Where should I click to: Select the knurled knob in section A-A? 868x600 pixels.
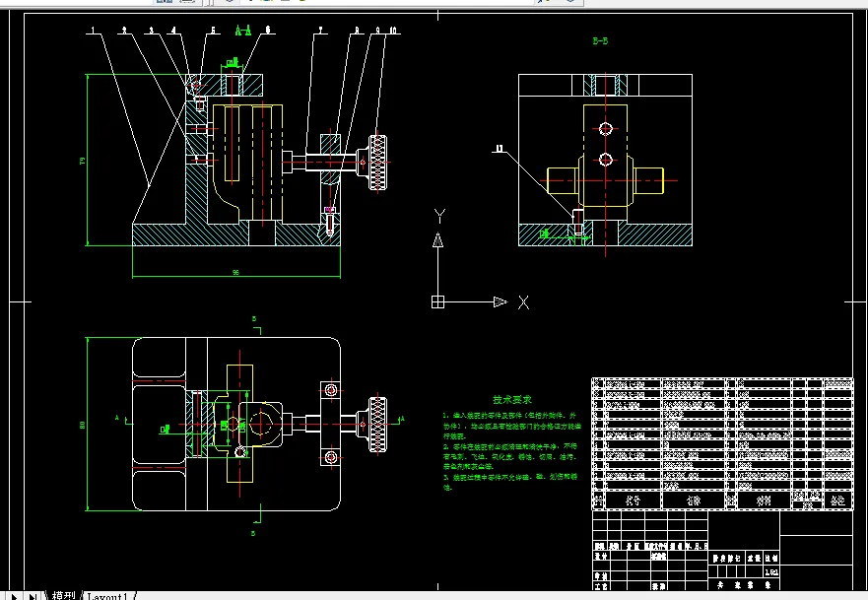[x=377, y=163]
